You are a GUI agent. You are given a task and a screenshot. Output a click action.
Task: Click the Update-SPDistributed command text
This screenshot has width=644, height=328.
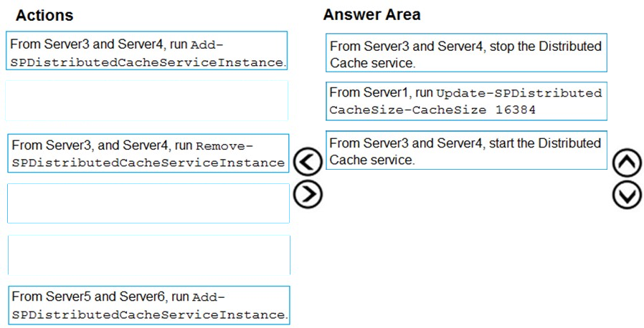click(x=519, y=94)
